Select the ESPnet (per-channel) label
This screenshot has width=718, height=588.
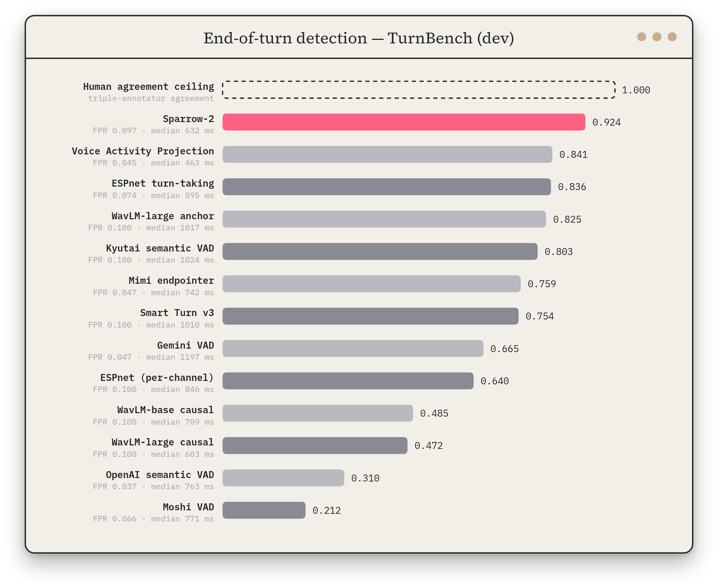[x=157, y=377]
